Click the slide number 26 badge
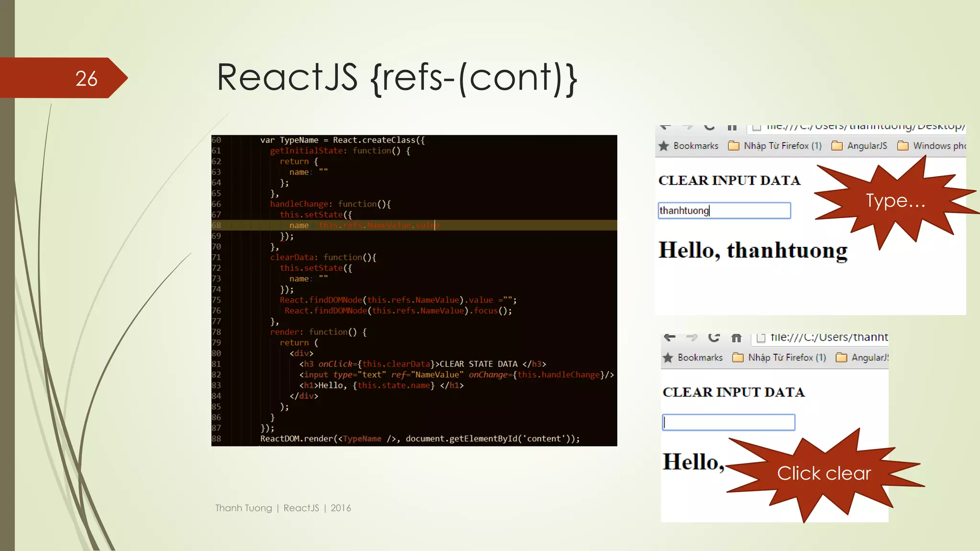Viewport: 980px width, 551px height. (86, 78)
